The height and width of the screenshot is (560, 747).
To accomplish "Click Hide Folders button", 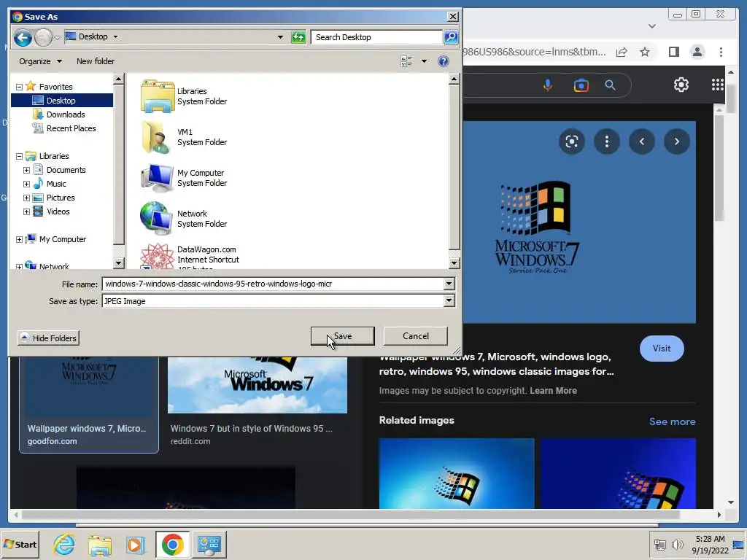I will click(x=48, y=338).
